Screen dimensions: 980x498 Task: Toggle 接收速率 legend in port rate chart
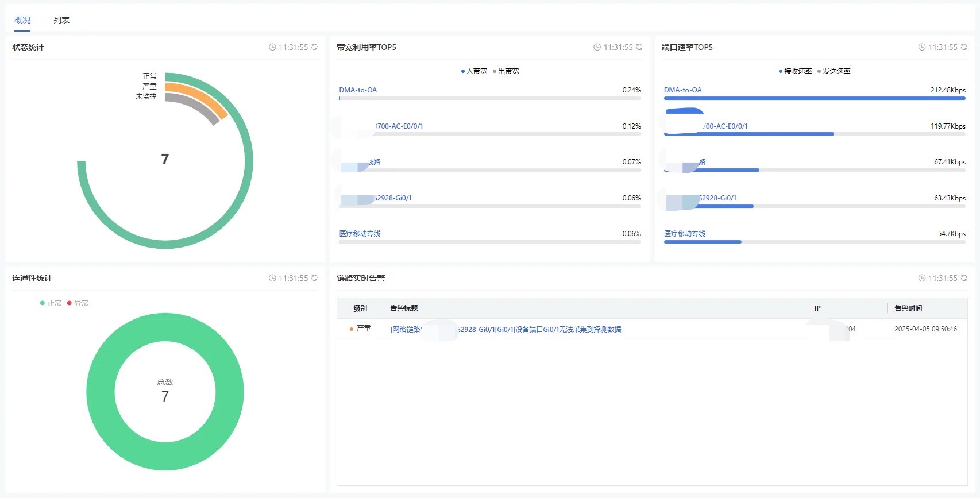pos(795,71)
